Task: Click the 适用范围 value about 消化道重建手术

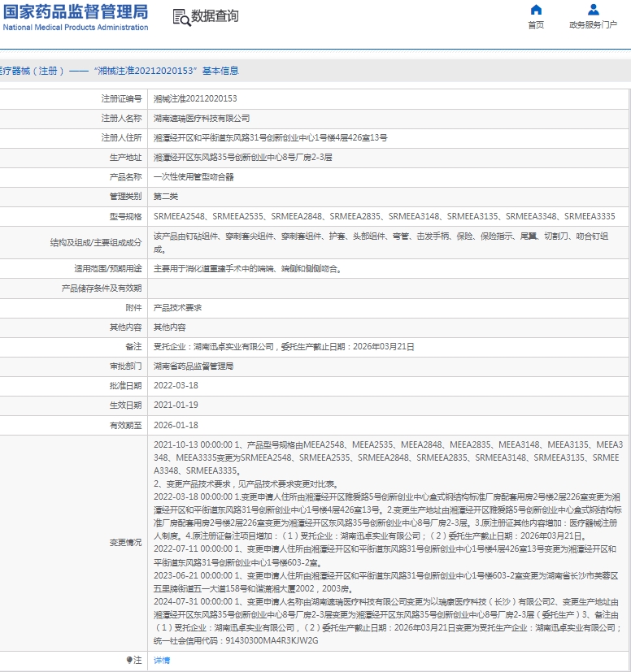Action: (x=247, y=269)
